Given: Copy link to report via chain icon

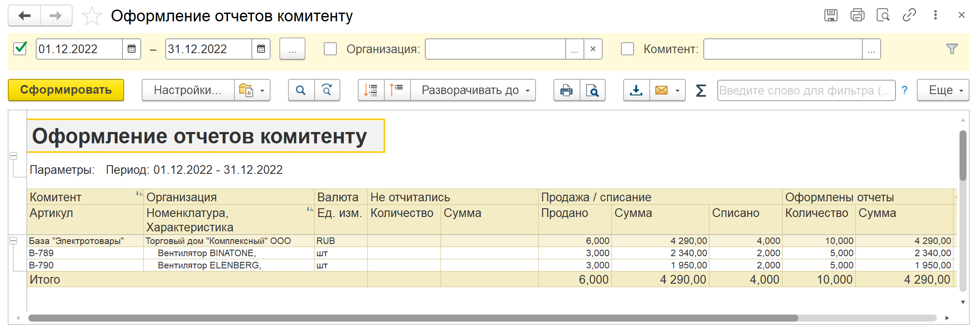Looking at the screenshot, I should (909, 15).
